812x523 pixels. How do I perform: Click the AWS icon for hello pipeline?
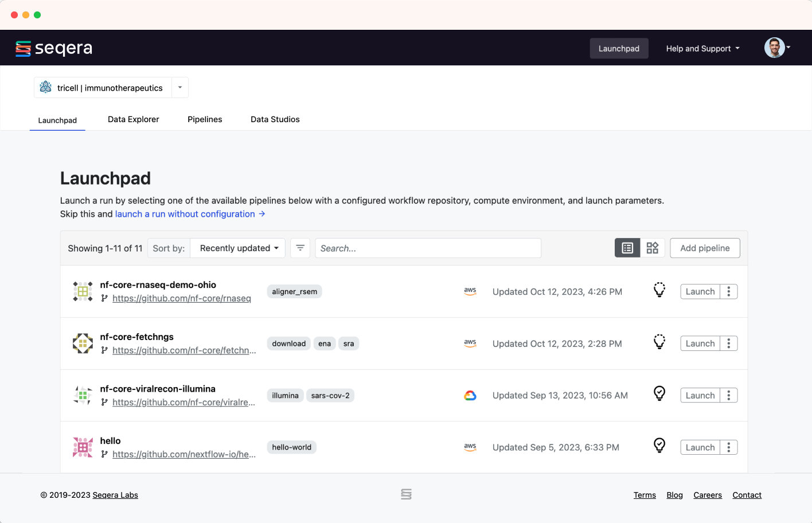coord(470,447)
